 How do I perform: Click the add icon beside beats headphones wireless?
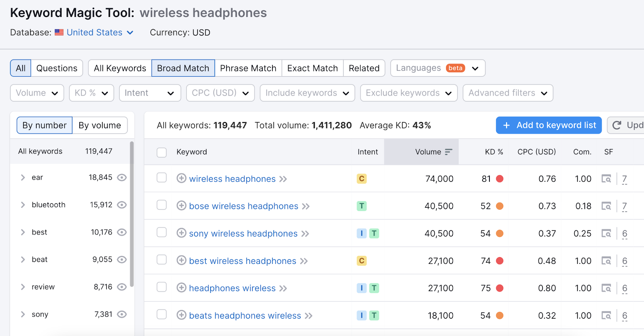[x=182, y=315]
